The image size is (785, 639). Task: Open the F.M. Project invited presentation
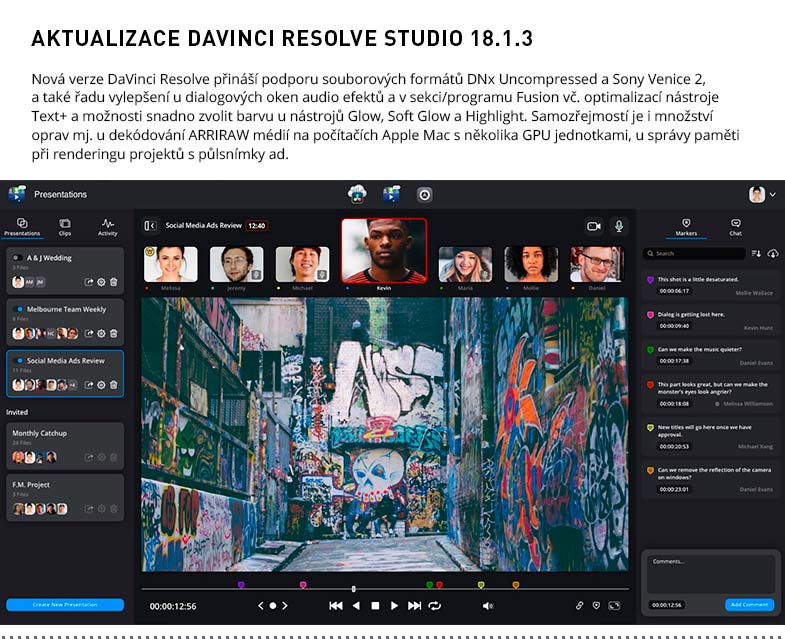pyautogui.click(x=65, y=498)
